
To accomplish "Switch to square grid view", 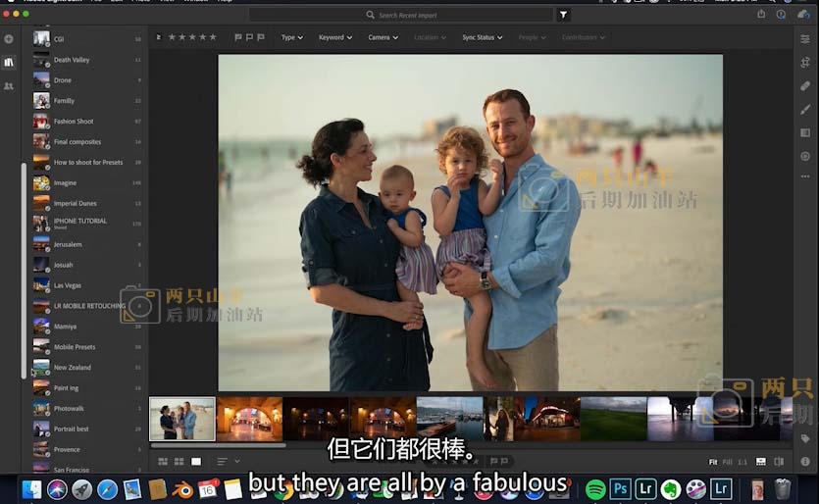I will (179, 461).
